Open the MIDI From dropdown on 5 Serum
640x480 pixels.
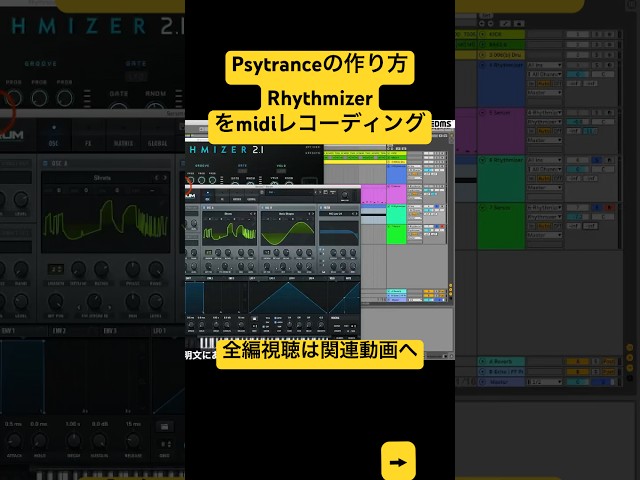tap(544, 113)
